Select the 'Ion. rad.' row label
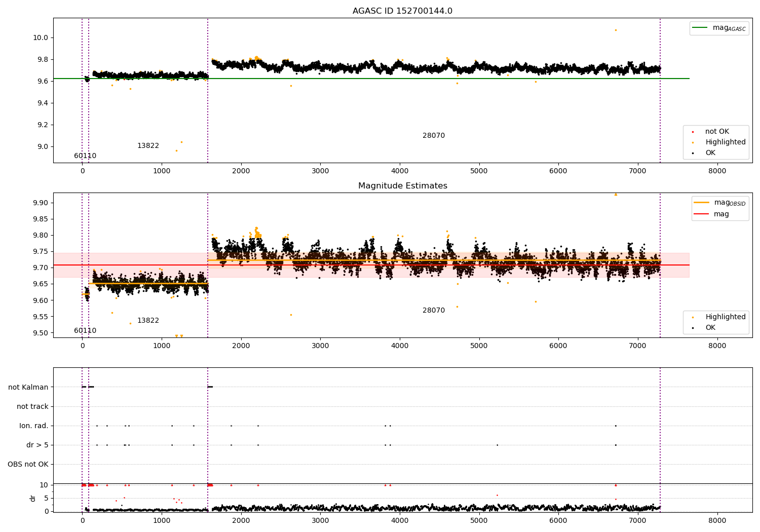760x532 pixels. tap(34, 426)
